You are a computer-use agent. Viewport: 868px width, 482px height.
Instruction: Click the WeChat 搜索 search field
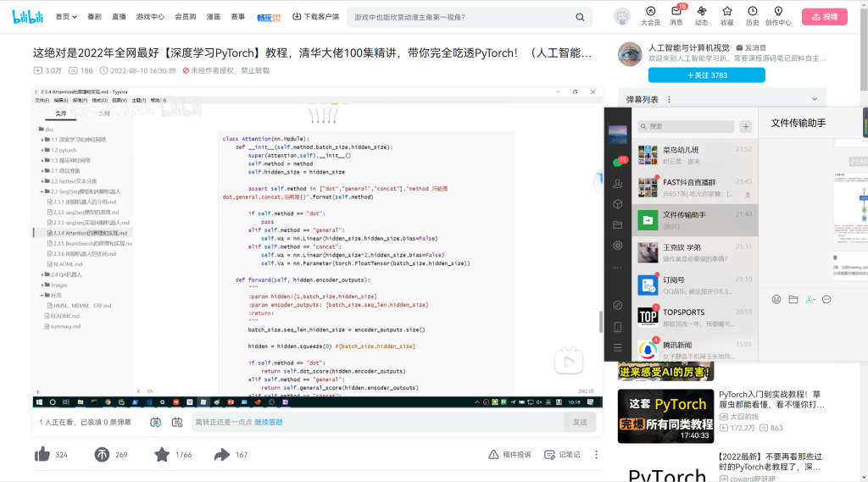click(686, 127)
